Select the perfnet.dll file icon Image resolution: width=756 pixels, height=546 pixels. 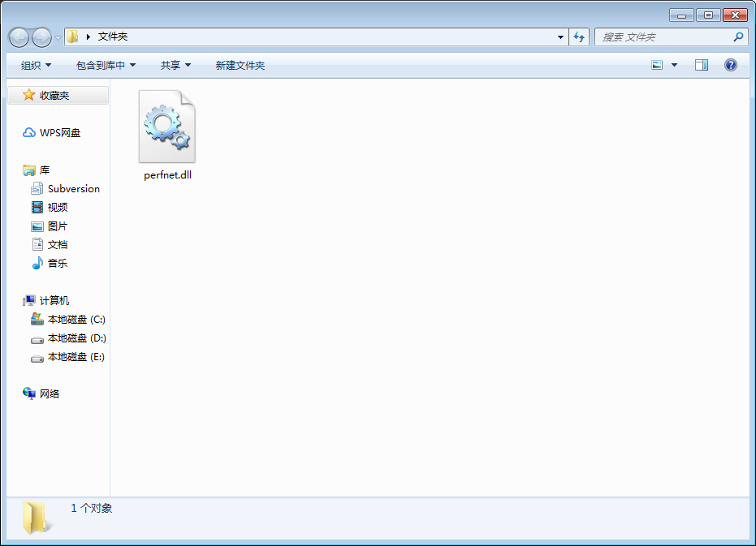coord(166,126)
